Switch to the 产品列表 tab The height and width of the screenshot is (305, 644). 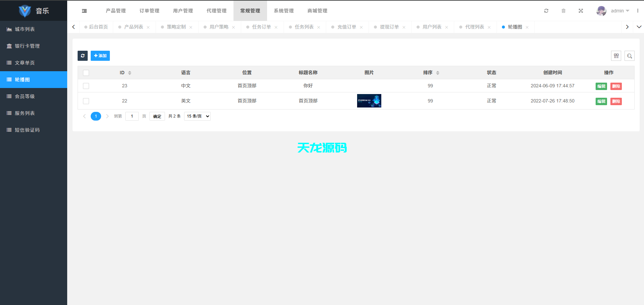134,27
